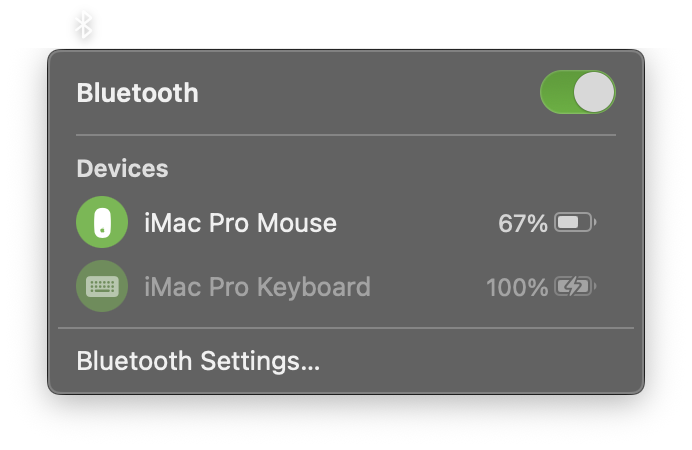The height and width of the screenshot is (450, 692).
Task: Click the Devices section header
Action: [122, 168]
